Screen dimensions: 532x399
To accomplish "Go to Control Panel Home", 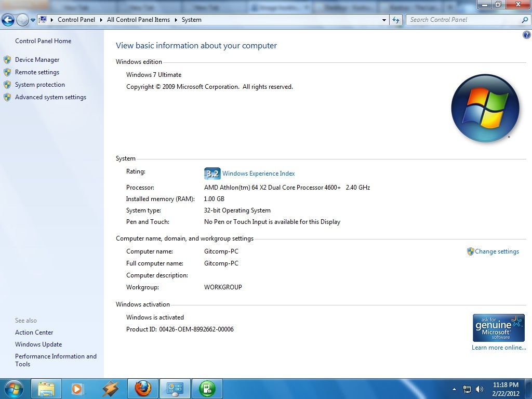I will (x=43, y=41).
